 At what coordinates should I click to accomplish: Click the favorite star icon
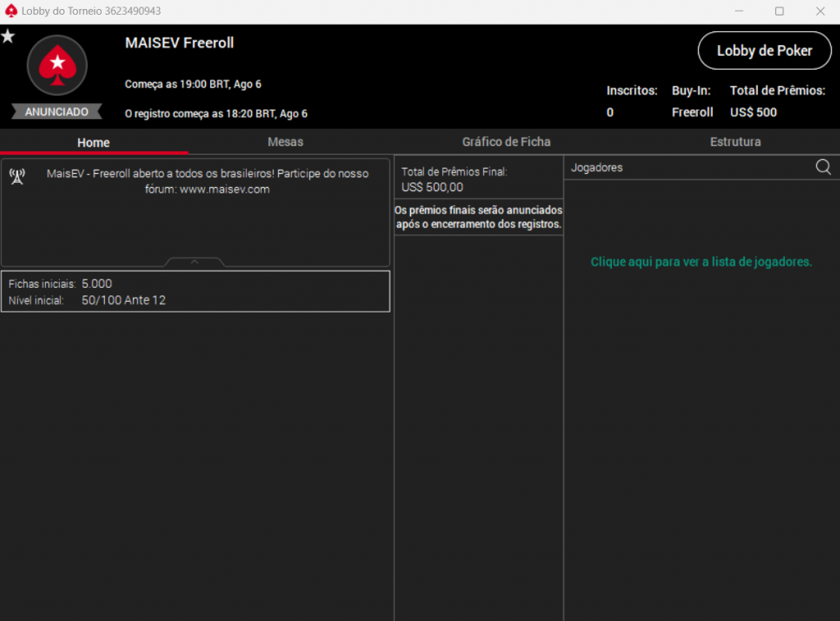pos(8,36)
